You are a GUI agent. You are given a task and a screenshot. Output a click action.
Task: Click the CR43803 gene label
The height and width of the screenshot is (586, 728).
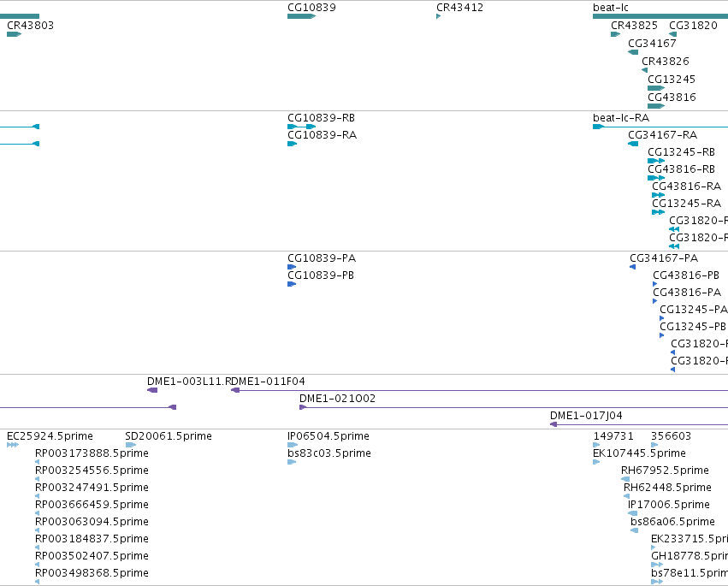(x=30, y=25)
